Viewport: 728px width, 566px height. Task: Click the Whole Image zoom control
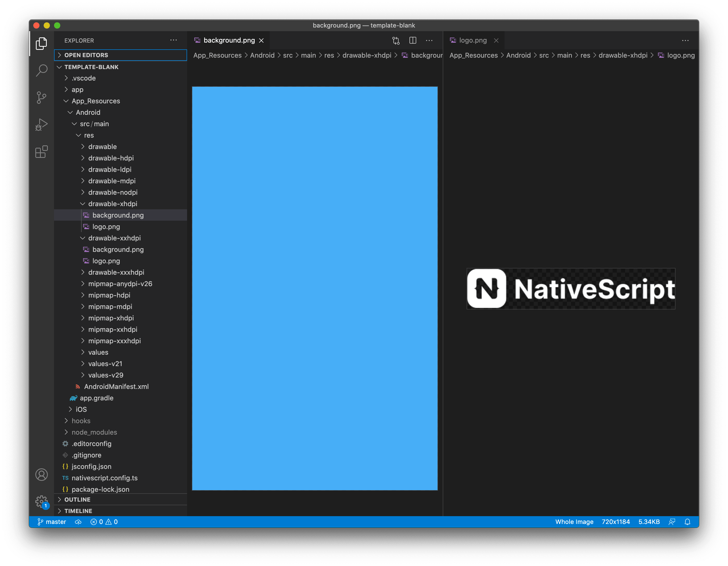(x=574, y=522)
